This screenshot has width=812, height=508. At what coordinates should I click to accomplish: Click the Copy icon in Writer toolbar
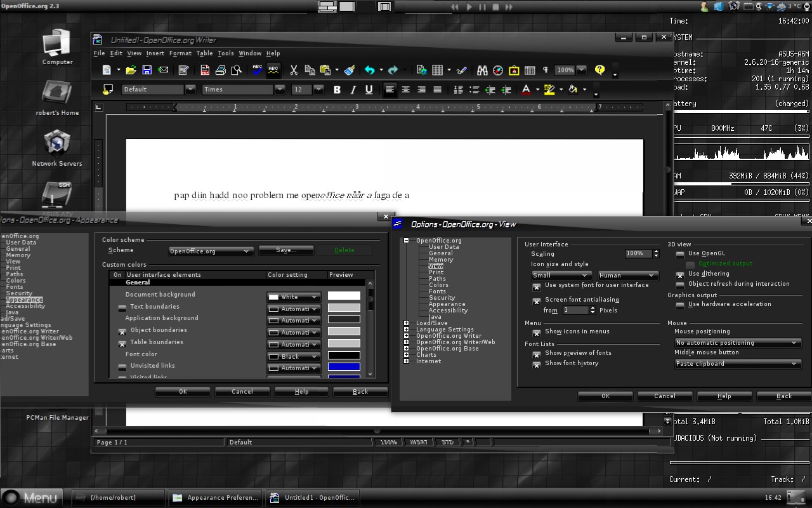310,70
